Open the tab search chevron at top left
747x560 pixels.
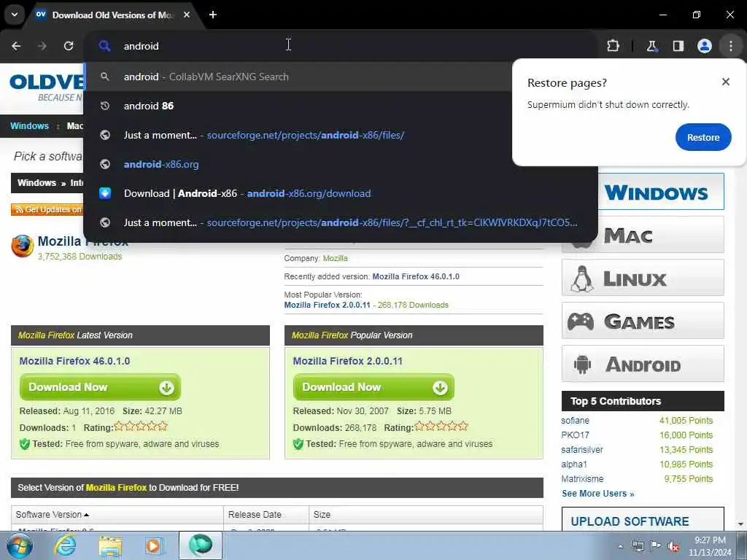15,15
